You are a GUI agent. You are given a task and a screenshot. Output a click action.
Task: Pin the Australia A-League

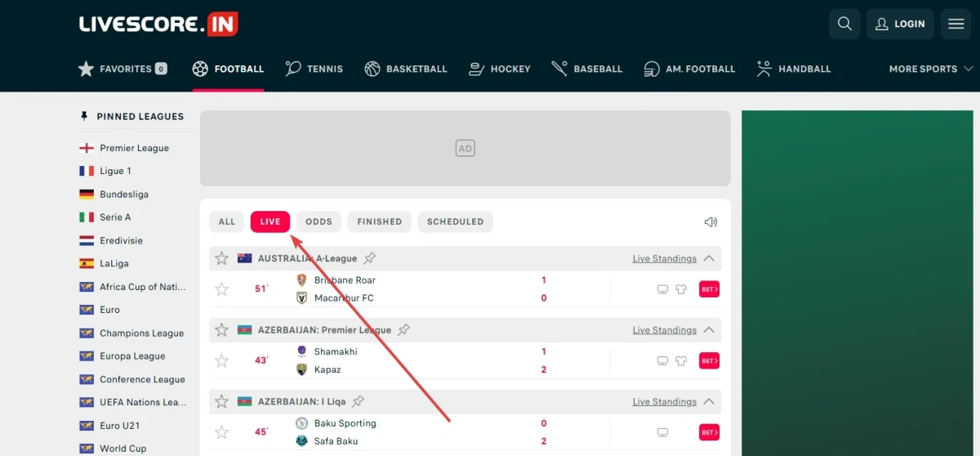click(370, 258)
